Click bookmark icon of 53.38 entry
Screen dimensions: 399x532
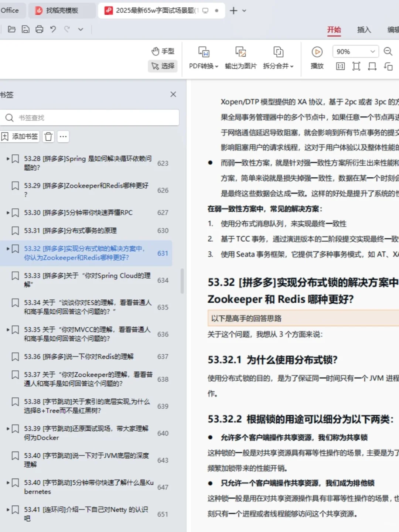(15, 402)
